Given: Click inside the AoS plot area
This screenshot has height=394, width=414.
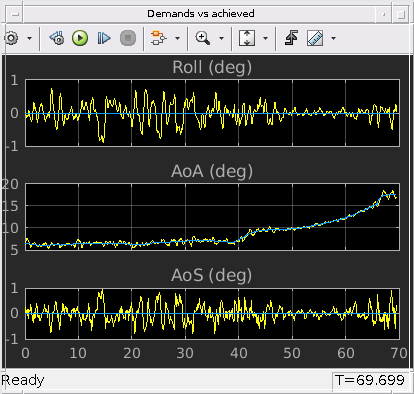Looking at the screenshot, I should pos(212,314).
